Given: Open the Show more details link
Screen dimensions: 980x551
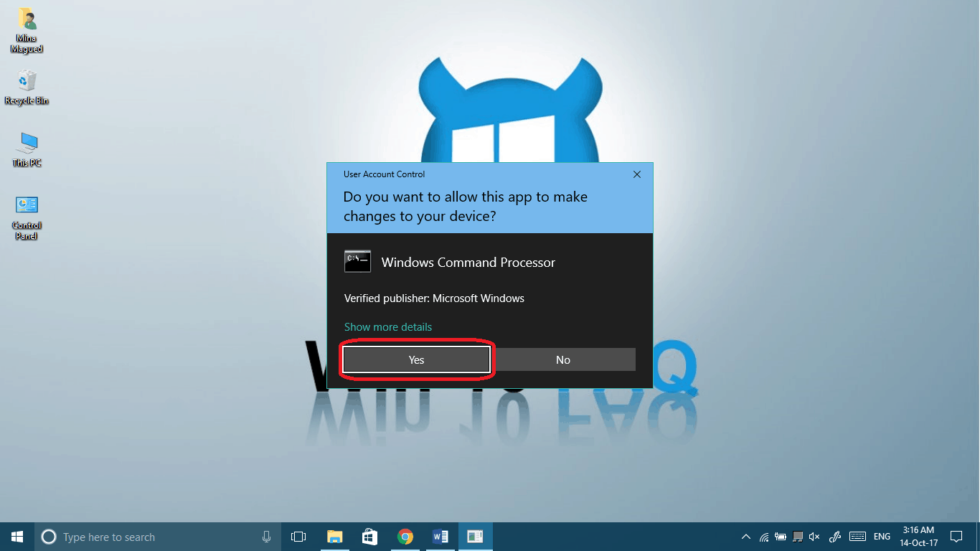Looking at the screenshot, I should click(x=388, y=327).
